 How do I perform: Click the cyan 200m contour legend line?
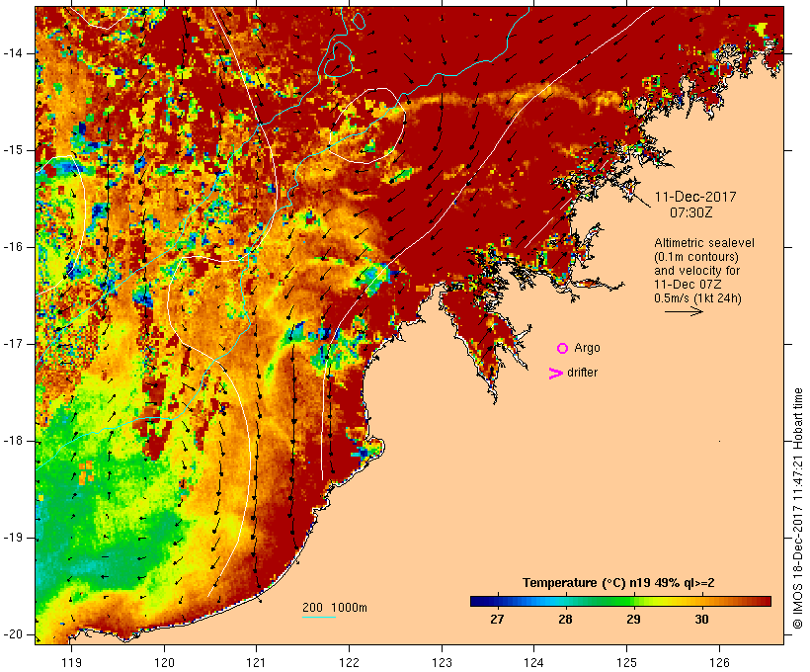[x=319, y=617]
